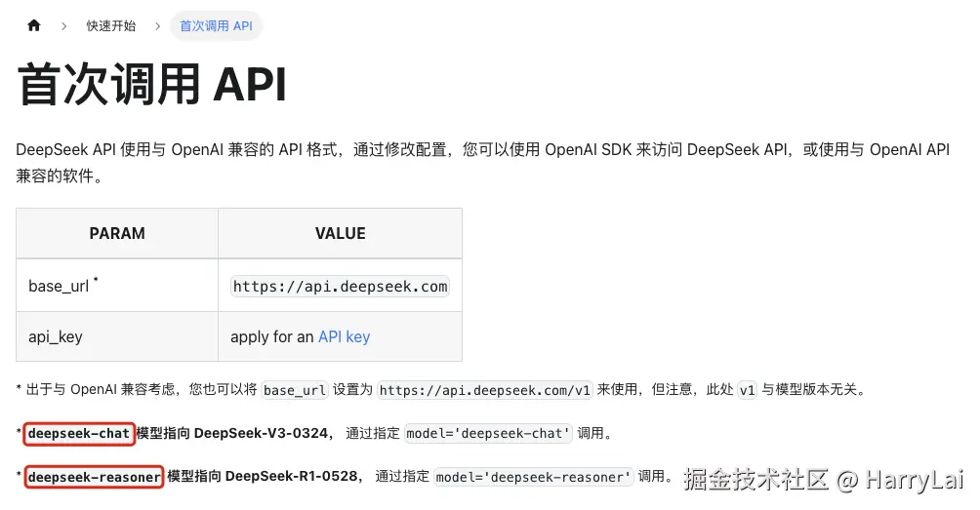Click the https://api.deepseek.com/v1 code snippet
This screenshot has height=510, width=980.
[484, 390]
